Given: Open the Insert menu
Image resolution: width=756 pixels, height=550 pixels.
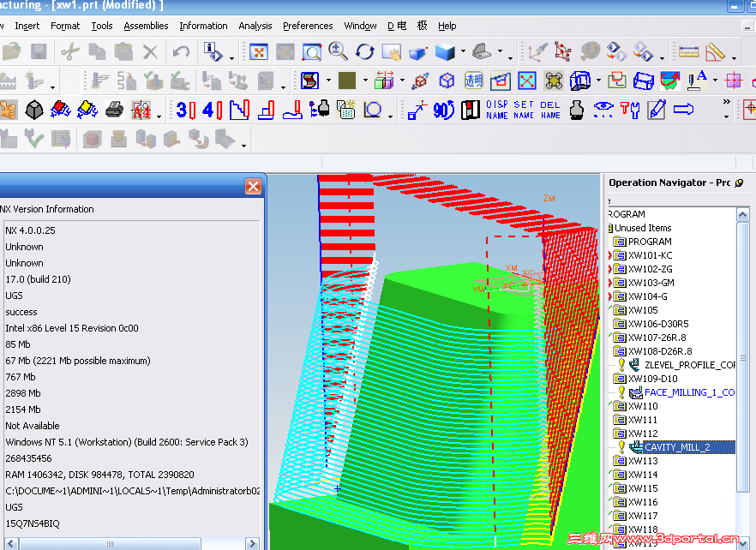Looking at the screenshot, I should [27, 26].
